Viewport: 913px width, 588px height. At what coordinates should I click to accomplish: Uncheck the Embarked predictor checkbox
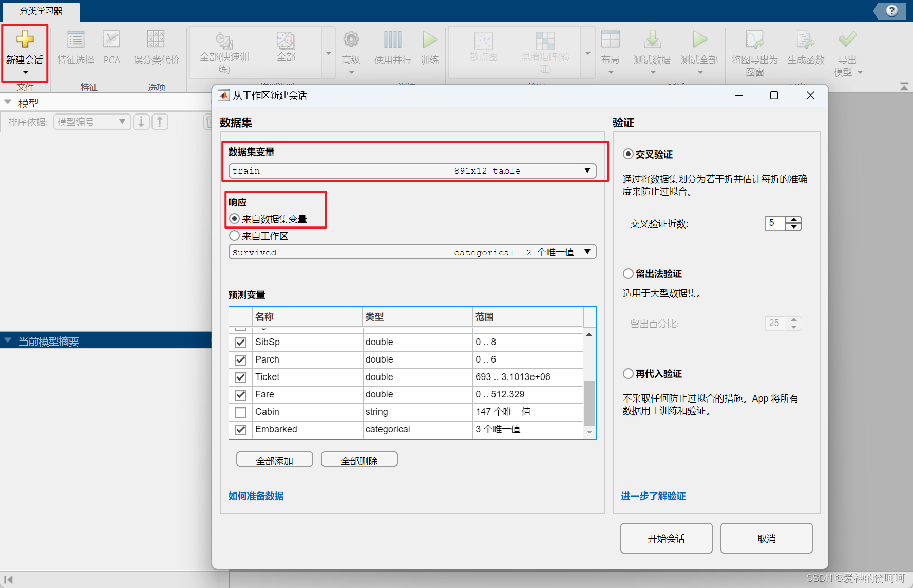[x=240, y=429]
